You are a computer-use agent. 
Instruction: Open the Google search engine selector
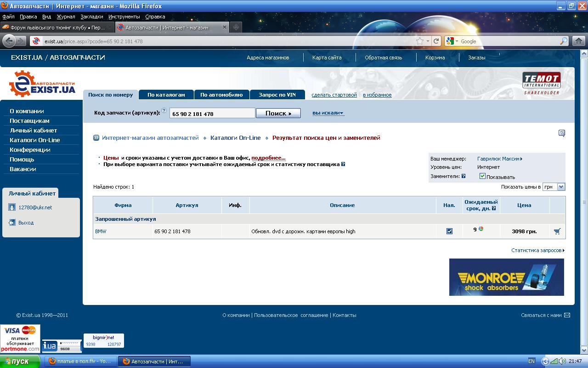[452, 41]
